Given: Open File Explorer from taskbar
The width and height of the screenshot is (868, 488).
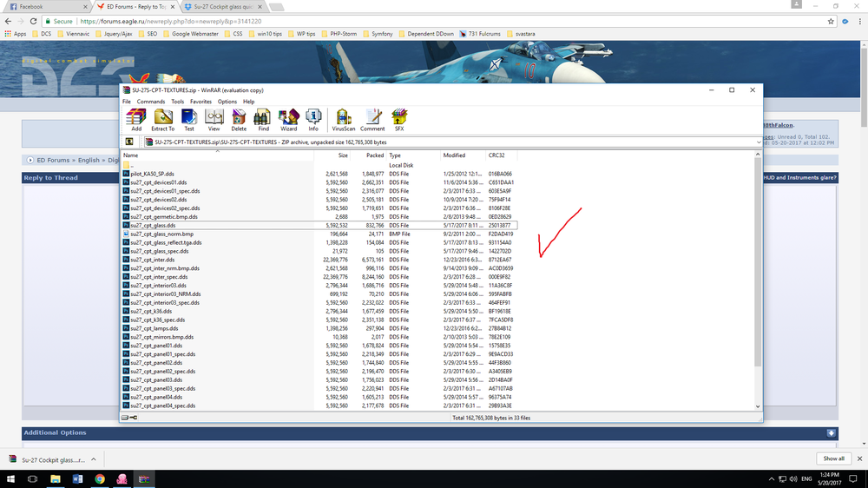Looking at the screenshot, I should (x=56, y=479).
